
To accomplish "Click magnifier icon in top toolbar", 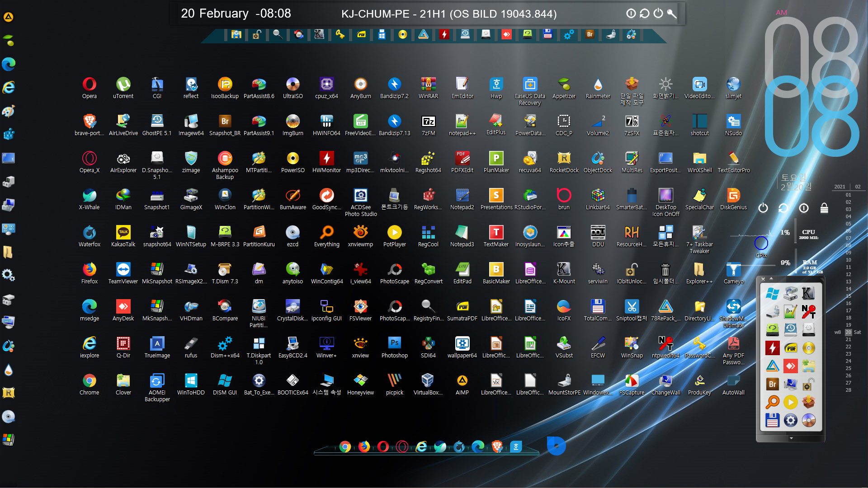I will tap(278, 34).
